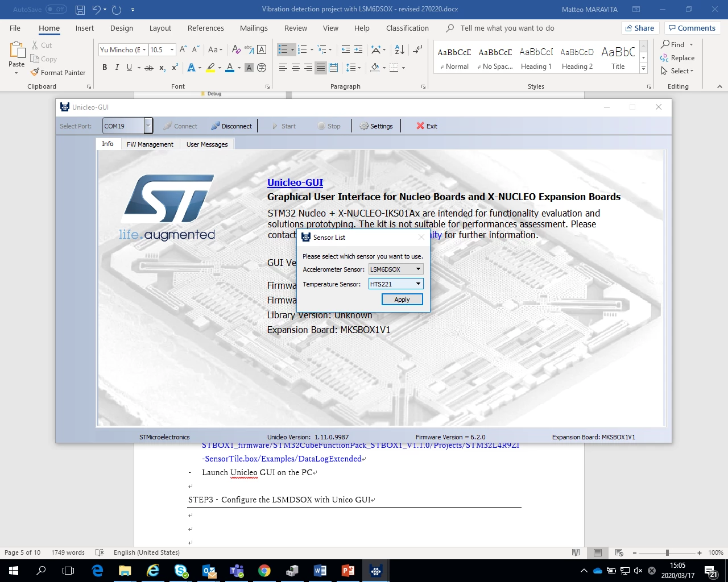Toggle Bold formatting in Word ribbon

tap(105, 68)
